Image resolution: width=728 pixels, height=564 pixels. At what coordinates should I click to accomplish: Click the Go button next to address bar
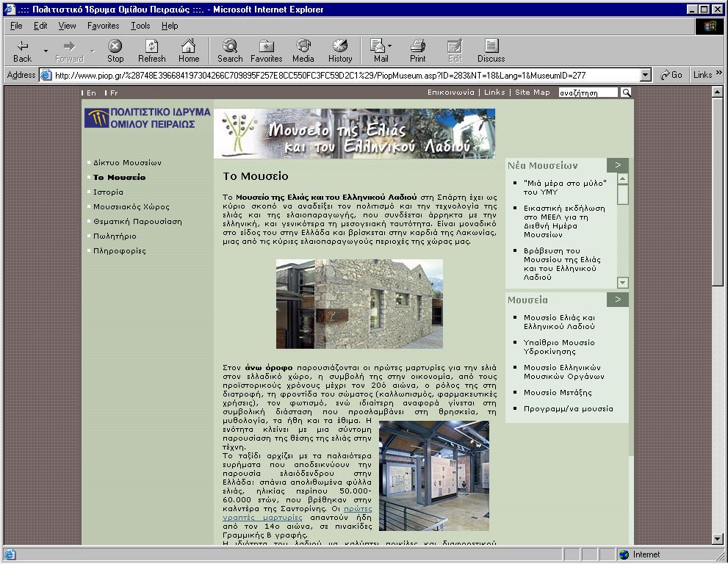pos(671,75)
